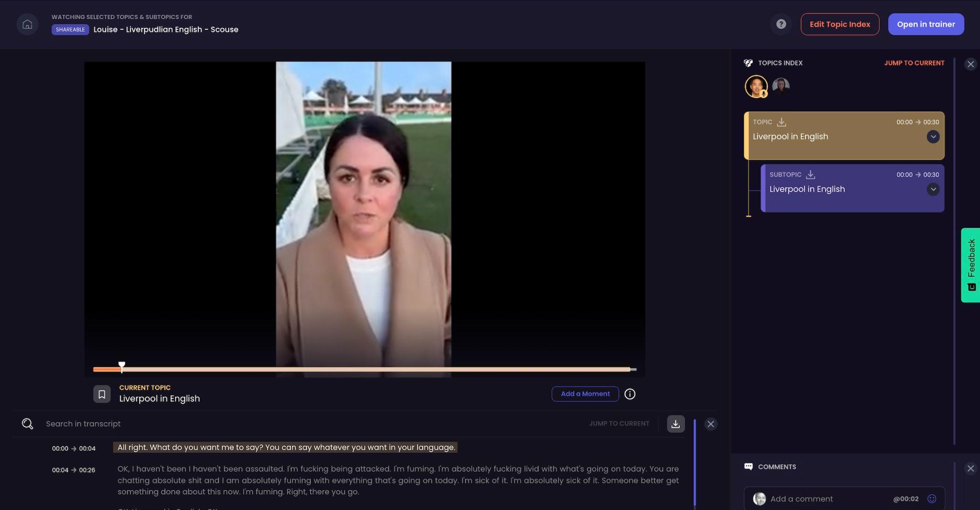
Task: Go to the home icon
Action: coord(27,24)
